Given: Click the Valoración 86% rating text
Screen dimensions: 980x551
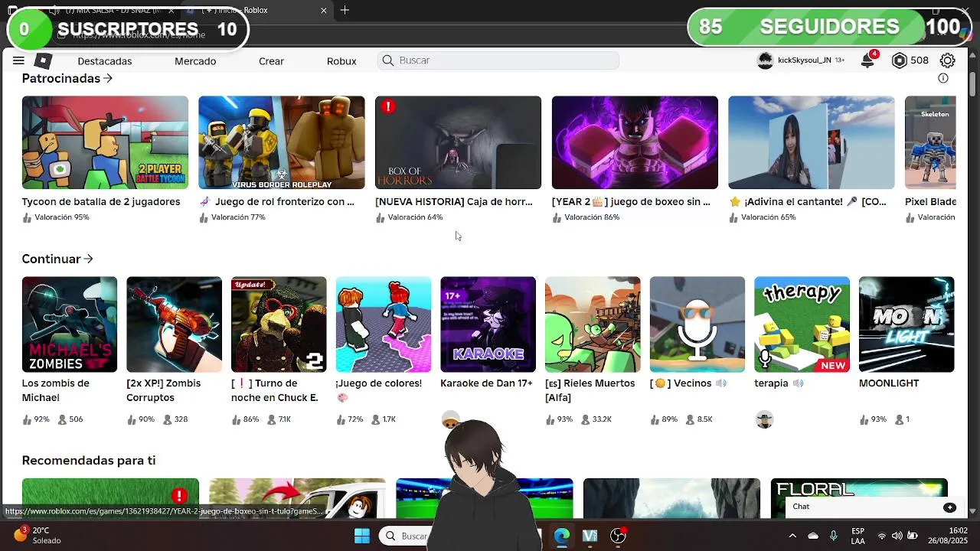Looking at the screenshot, I should pos(592,217).
